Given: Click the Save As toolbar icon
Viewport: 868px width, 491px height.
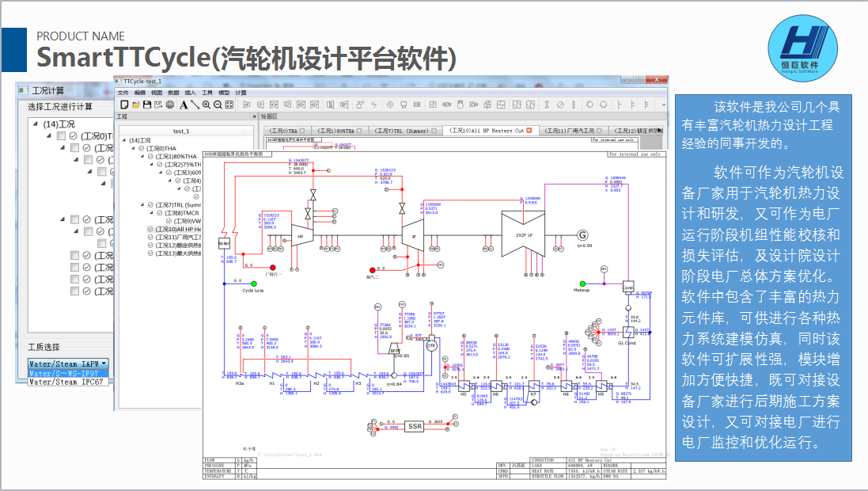Looking at the screenshot, I should 158,105.
